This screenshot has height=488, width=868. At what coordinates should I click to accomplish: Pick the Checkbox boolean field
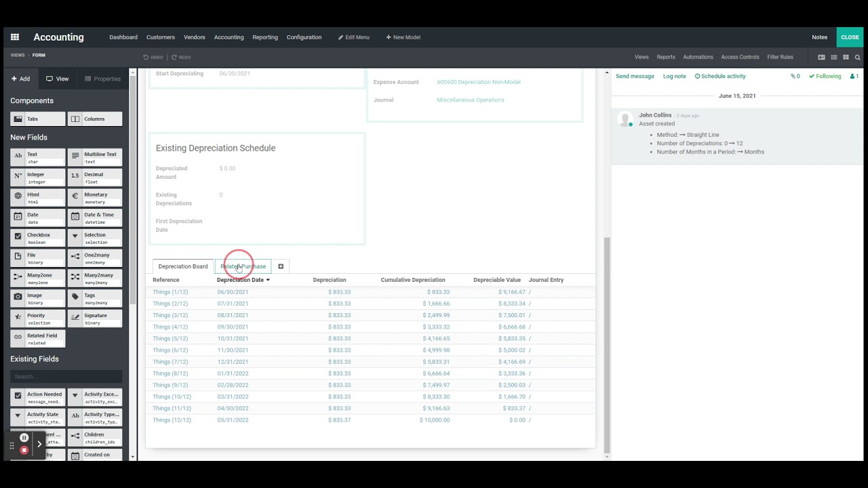(38, 238)
